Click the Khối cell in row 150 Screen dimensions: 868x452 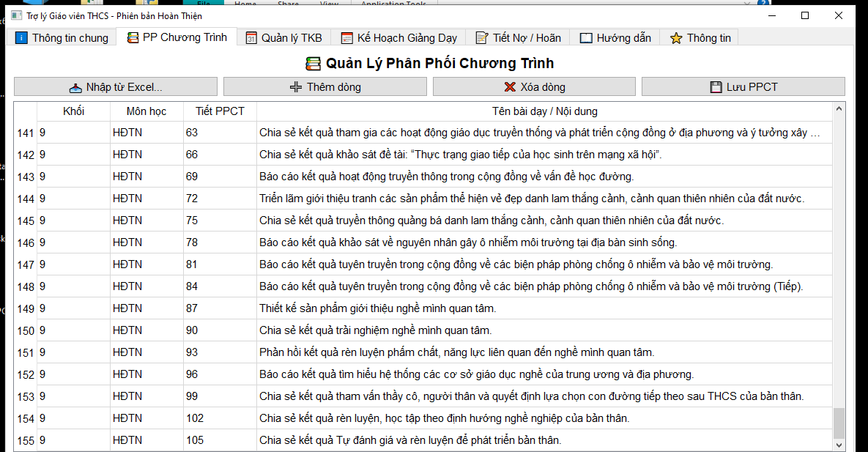pyautogui.click(x=73, y=330)
